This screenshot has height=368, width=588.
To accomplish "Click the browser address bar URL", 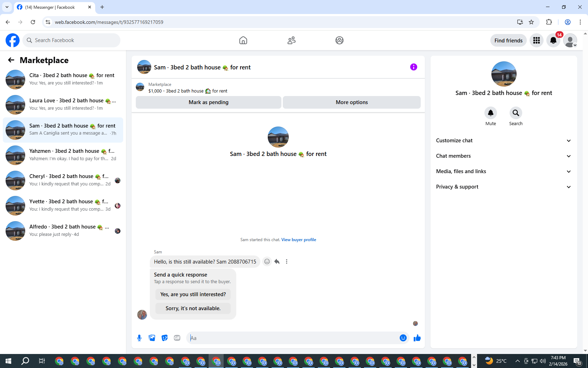I will click(x=109, y=22).
